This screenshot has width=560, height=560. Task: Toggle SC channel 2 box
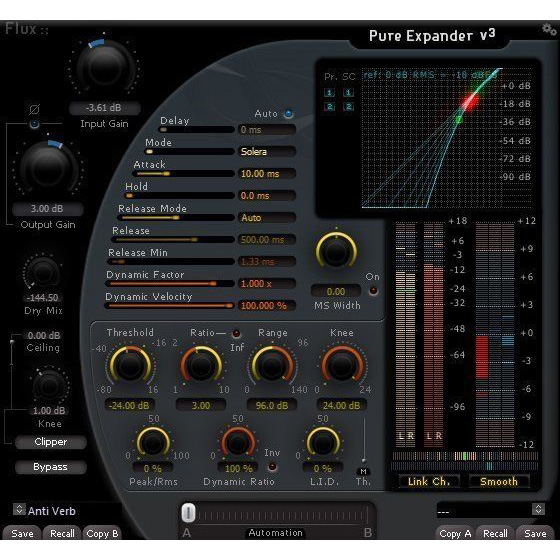348,106
